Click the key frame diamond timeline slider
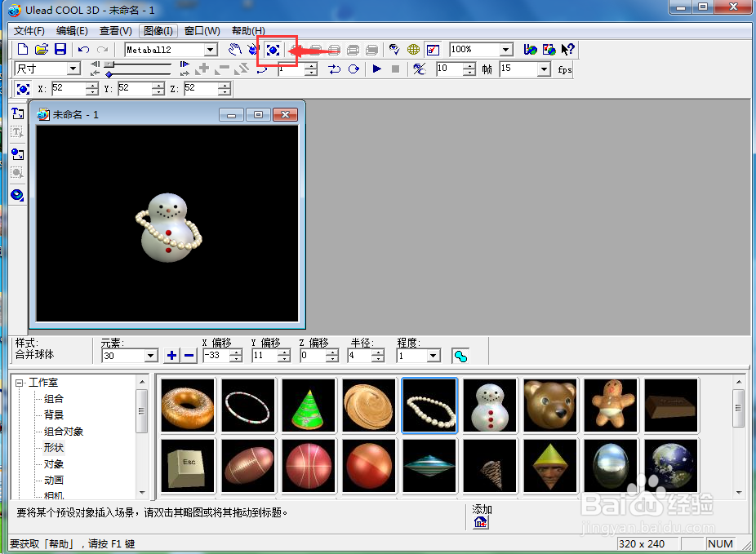 tap(109, 74)
